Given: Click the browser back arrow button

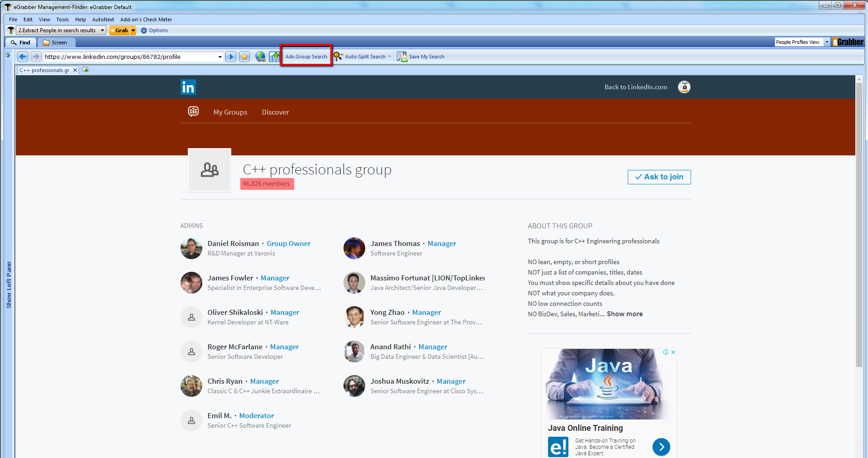Looking at the screenshot, I should coord(23,57).
